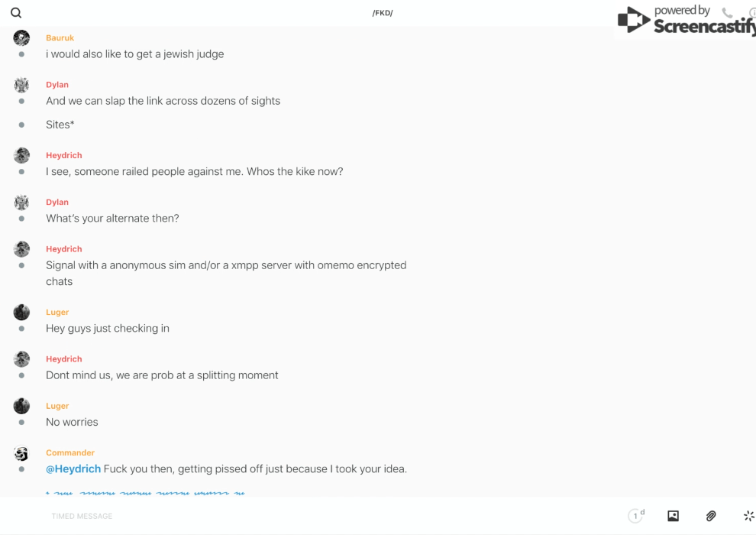
Task: Open Luger's profile via his name
Action: 57,312
